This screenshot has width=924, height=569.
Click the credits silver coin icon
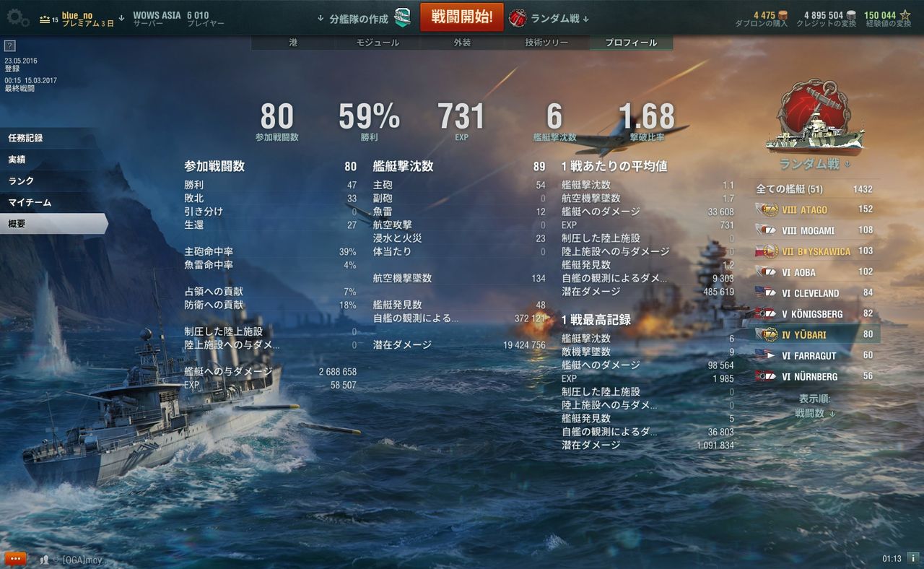point(851,14)
